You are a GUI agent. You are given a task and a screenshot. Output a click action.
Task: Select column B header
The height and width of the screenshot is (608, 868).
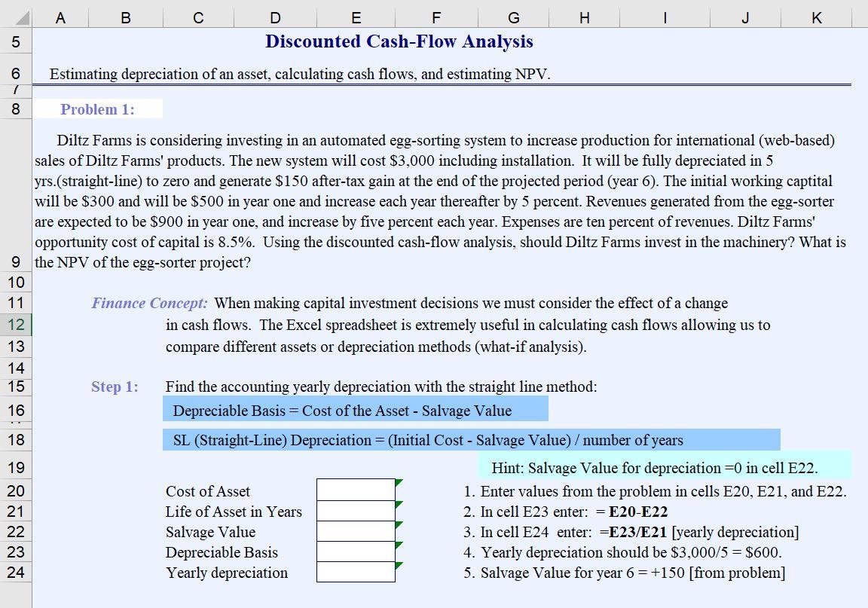coord(126,18)
